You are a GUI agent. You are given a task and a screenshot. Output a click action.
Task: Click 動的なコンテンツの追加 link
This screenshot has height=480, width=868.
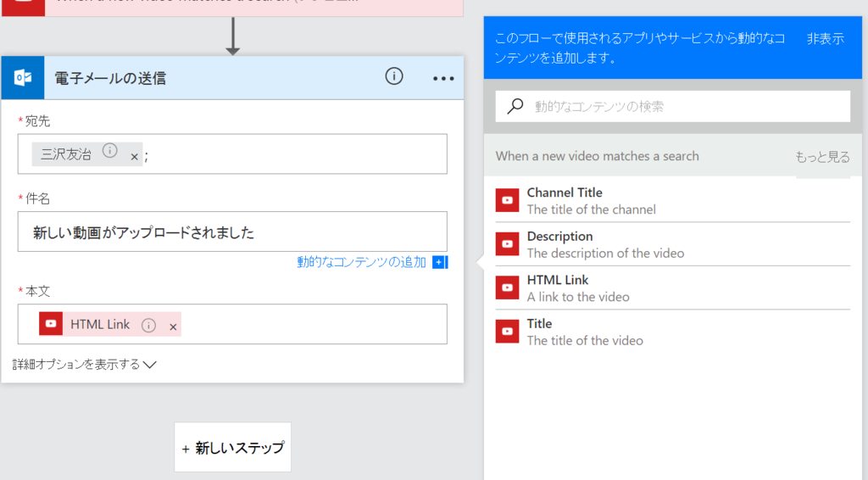pos(361,262)
